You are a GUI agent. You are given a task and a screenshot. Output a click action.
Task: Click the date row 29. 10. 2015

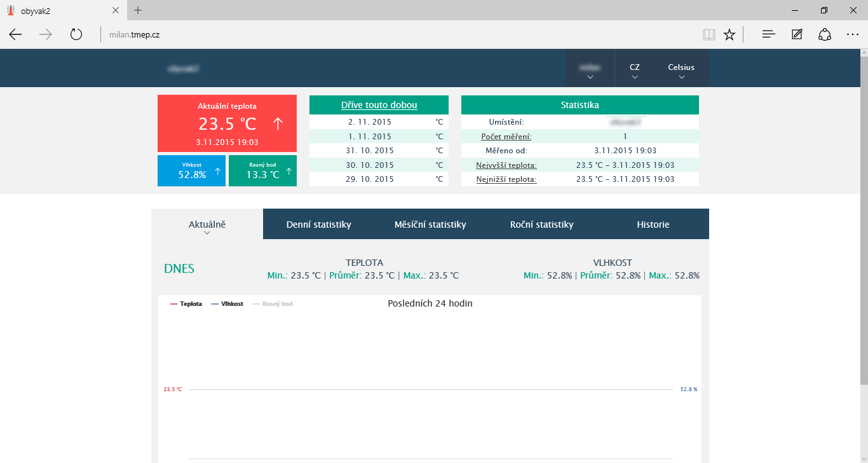point(379,179)
